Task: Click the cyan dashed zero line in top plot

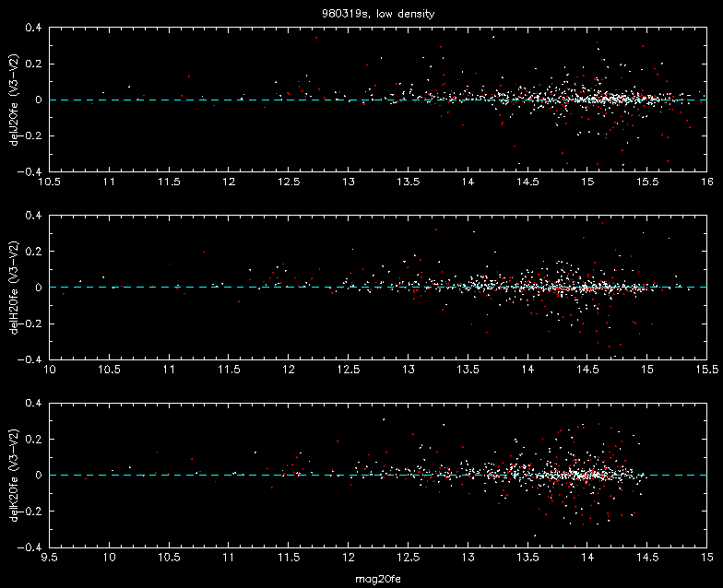Action: (378, 100)
